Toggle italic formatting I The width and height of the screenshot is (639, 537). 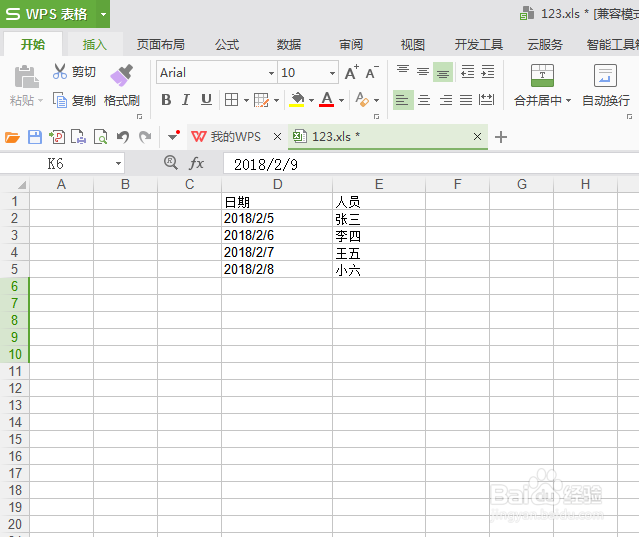(186, 99)
